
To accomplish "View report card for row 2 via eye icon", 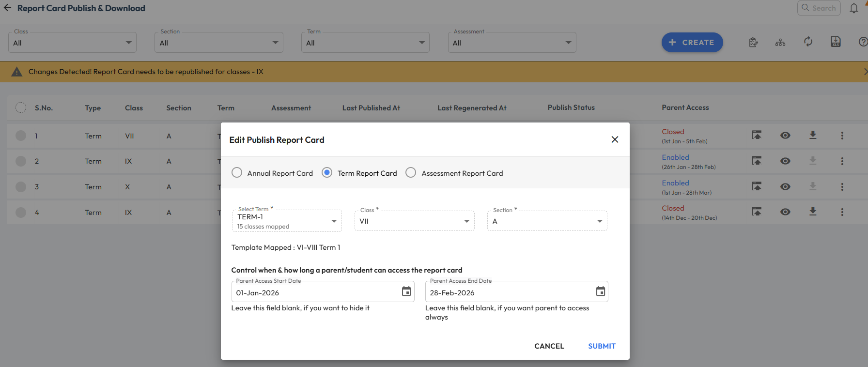I will (x=785, y=161).
